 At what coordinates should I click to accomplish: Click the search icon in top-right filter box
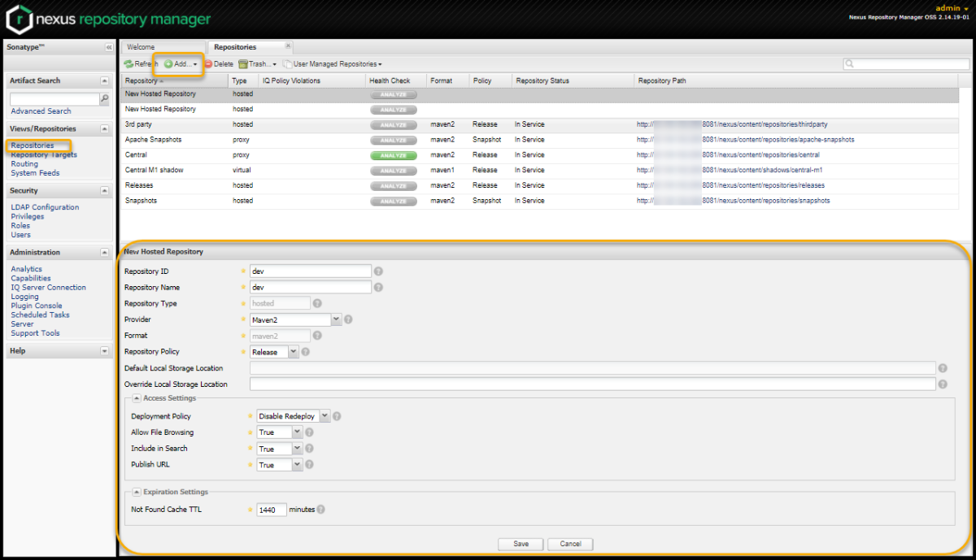[849, 64]
